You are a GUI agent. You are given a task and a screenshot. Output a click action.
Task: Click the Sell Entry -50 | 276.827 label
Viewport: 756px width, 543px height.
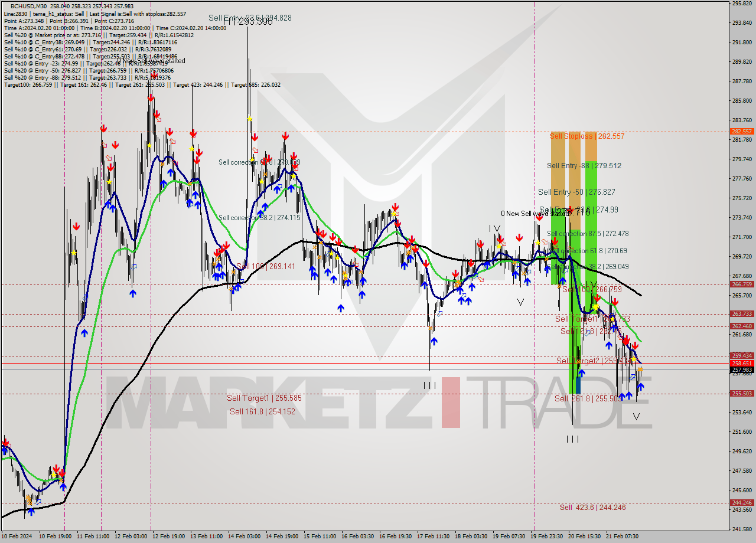click(576, 192)
